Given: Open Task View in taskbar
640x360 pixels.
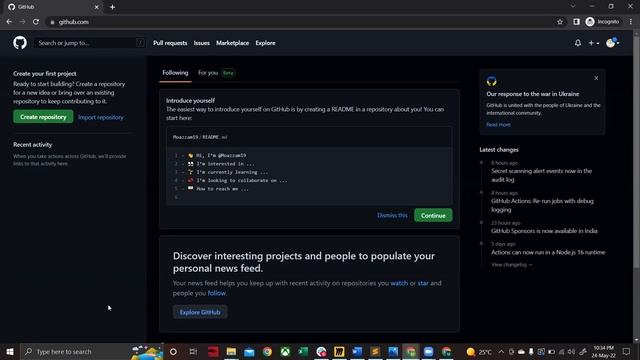Looking at the screenshot, I should 193,351.
